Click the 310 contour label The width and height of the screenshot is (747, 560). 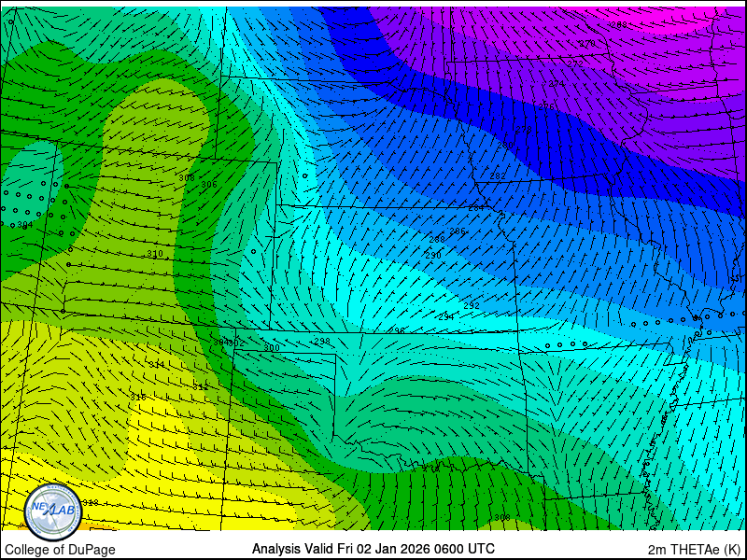tap(155, 254)
